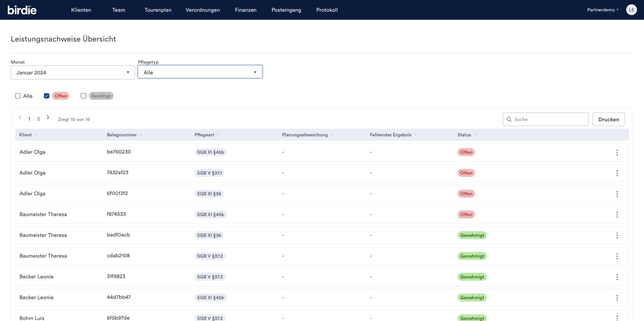Navigate to Tourenplan in top menu
Screen dimensions: 644x321
[x=158, y=10]
